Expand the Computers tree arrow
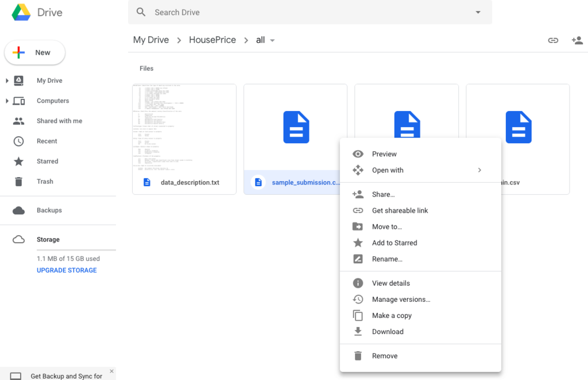 click(7, 101)
